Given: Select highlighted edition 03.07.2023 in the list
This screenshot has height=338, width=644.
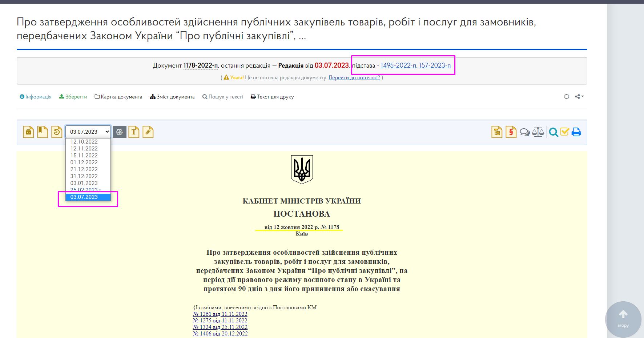Looking at the screenshot, I should 88,197.
